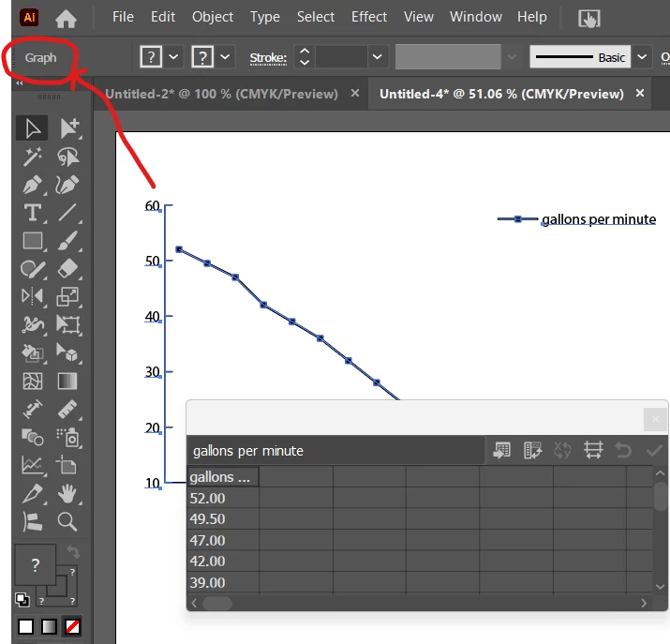670x644 pixels.
Task: Click the fill color swatch in control bar
Action: (151, 56)
